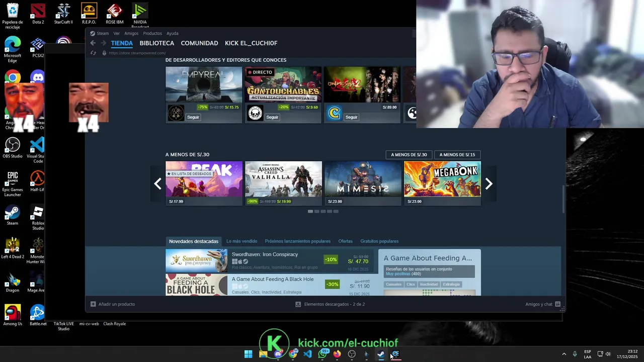Click the skull developer avatar under Guntouchables
Viewport: 644px width, 362px height.
(x=255, y=113)
